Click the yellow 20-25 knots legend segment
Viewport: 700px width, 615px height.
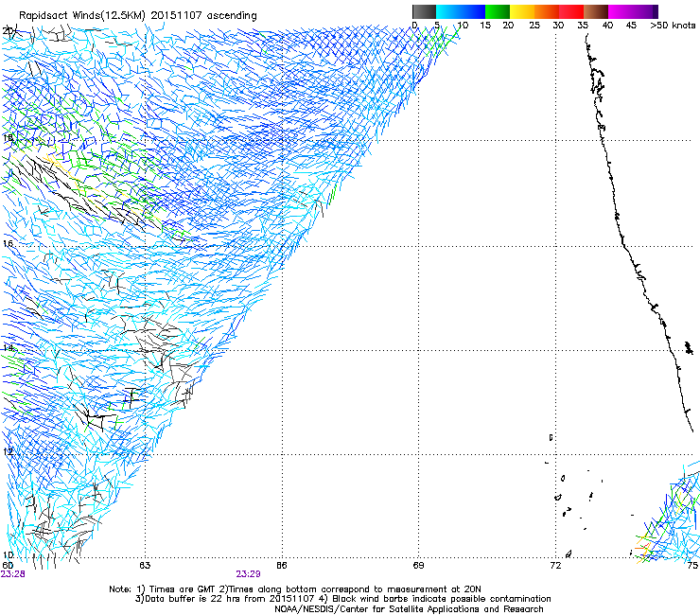point(522,11)
